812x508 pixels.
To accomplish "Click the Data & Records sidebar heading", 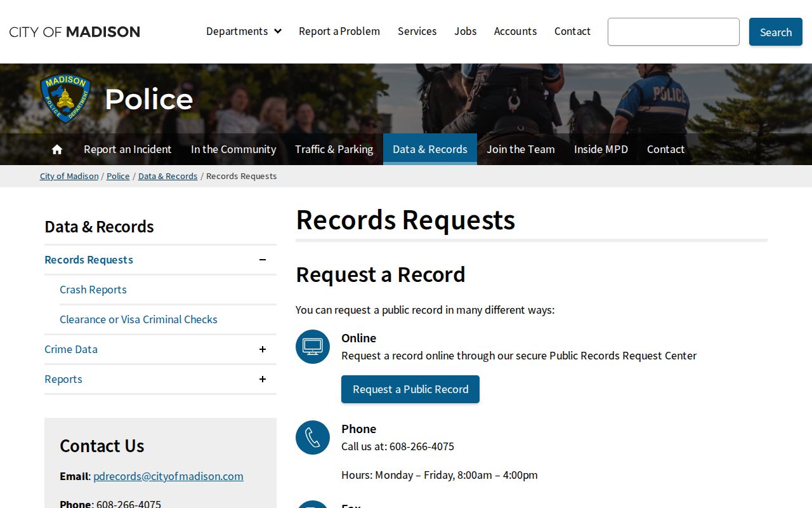I will [x=99, y=227].
